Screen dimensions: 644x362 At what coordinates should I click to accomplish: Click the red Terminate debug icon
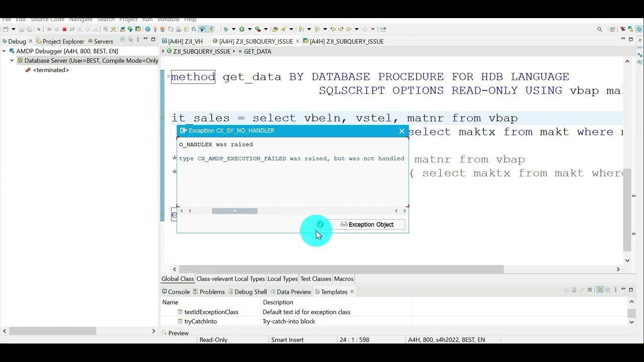click(64, 29)
